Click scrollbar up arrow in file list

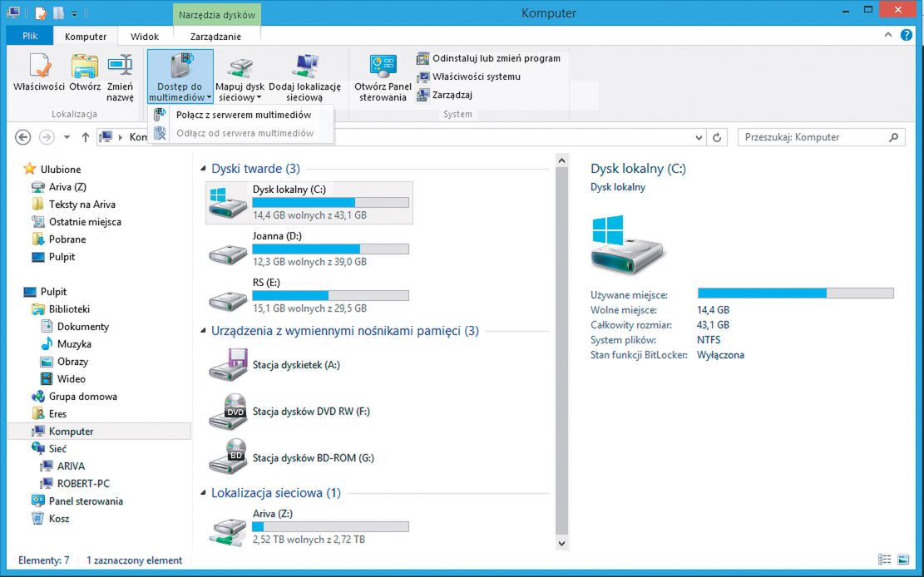coord(561,161)
